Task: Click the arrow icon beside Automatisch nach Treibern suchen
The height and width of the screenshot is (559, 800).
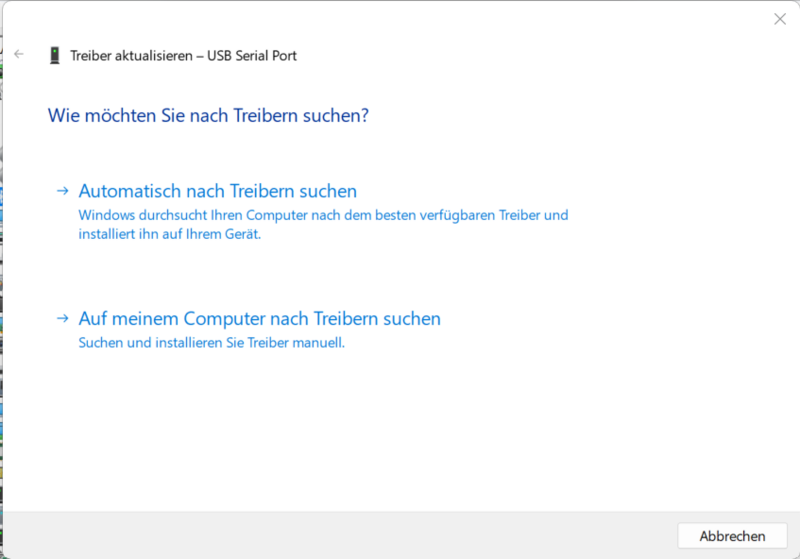Action: point(63,190)
